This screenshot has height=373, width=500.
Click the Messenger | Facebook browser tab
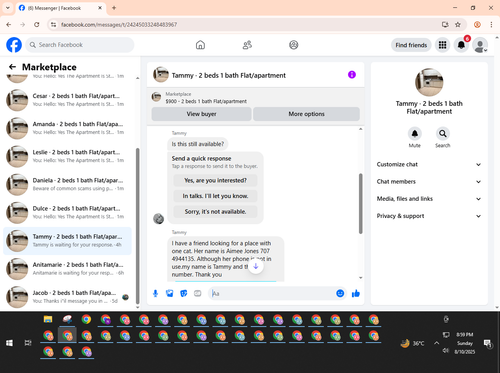(61, 8)
